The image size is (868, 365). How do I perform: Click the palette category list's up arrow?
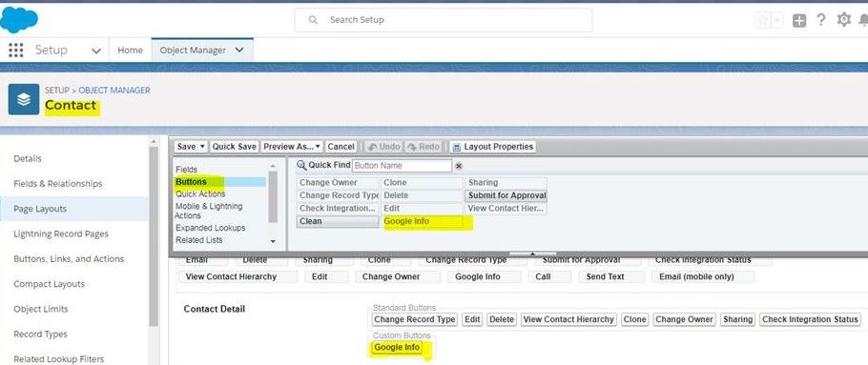(x=273, y=166)
